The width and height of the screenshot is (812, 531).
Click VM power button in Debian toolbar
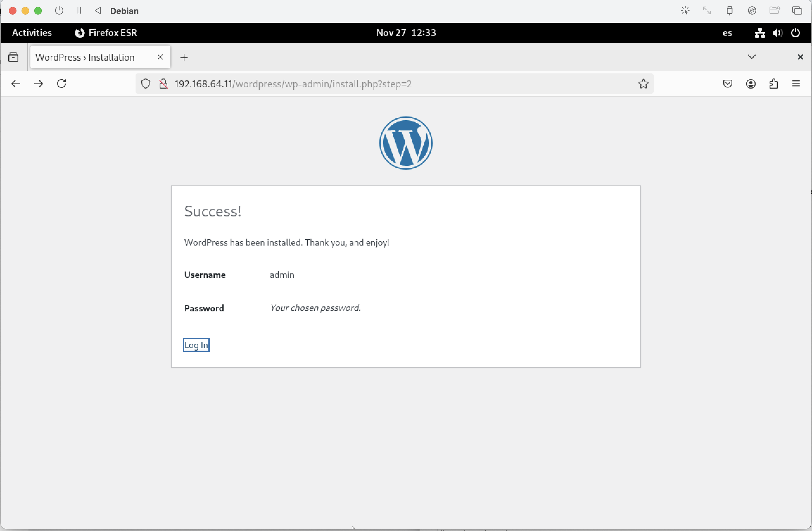point(59,10)
